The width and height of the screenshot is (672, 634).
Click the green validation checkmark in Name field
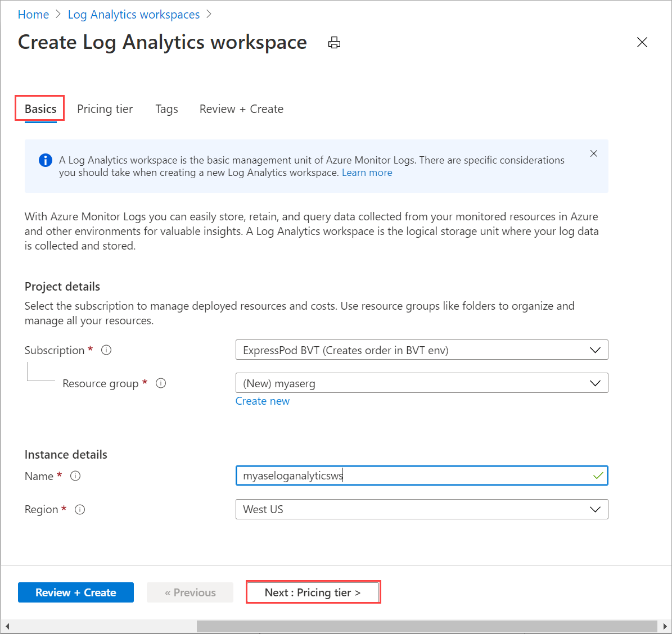598,475
